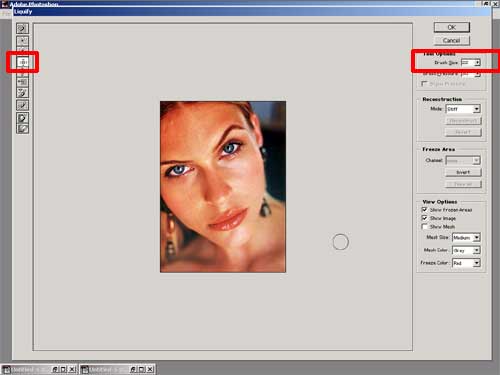Close the right minimized Untitled window
This screenshot has width=500, height=375.
pos(150,369)
